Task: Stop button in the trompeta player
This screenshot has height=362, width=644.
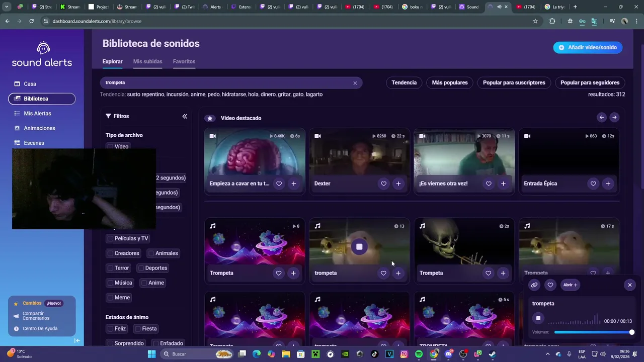Action: 538,318
